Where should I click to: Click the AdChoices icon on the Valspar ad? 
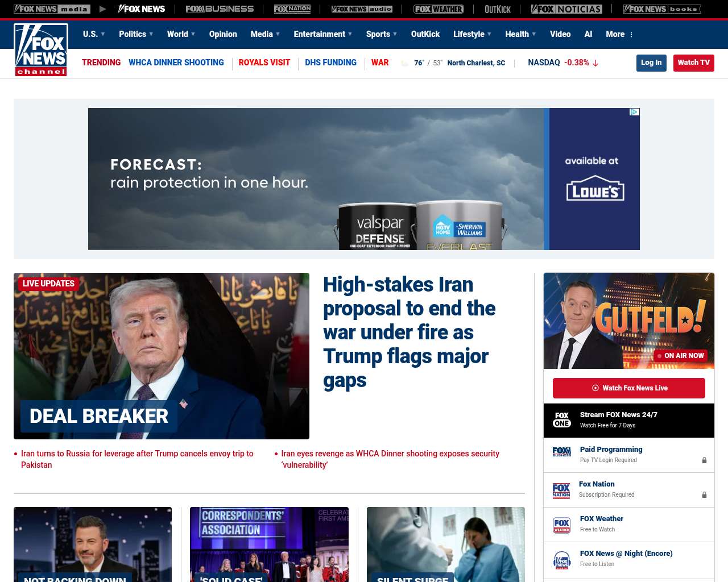tap(635, 112)
